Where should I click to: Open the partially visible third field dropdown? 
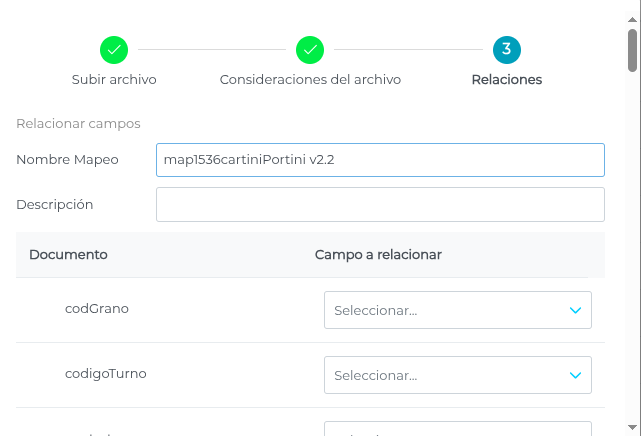click(457, 431)
